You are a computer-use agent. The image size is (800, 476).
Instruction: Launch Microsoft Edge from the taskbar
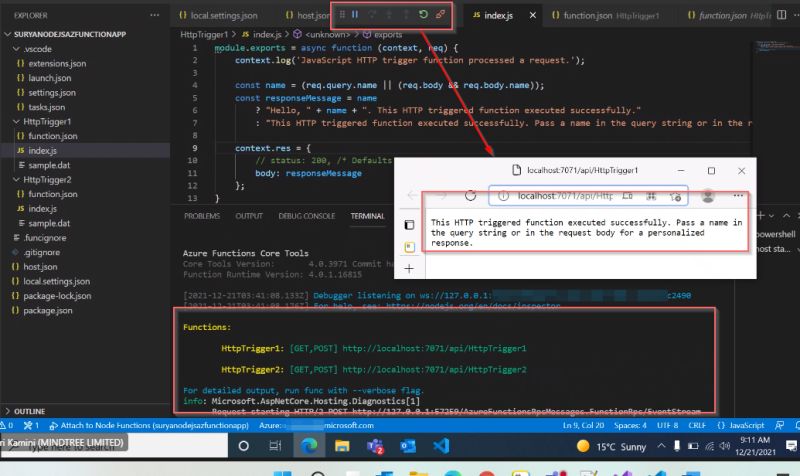309,446
